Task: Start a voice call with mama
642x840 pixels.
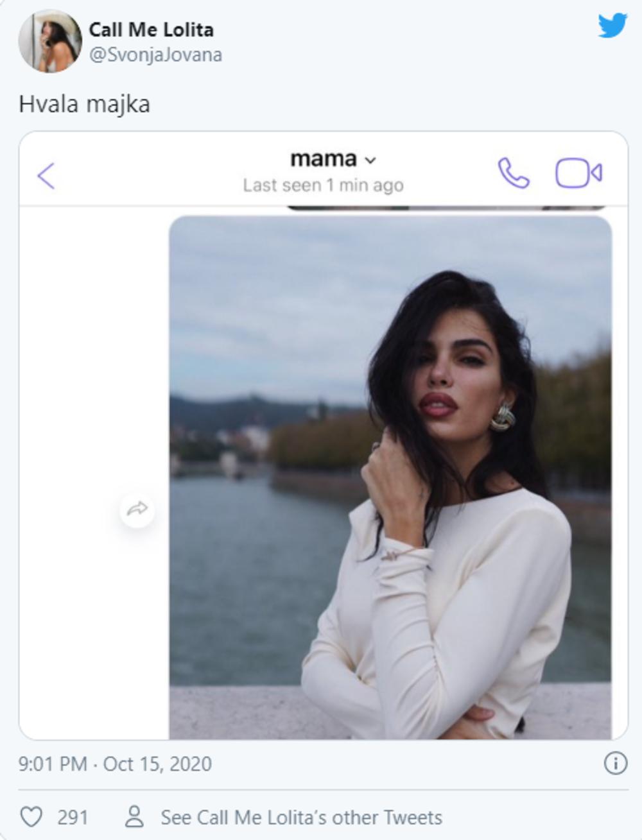Action: point(514,173)
